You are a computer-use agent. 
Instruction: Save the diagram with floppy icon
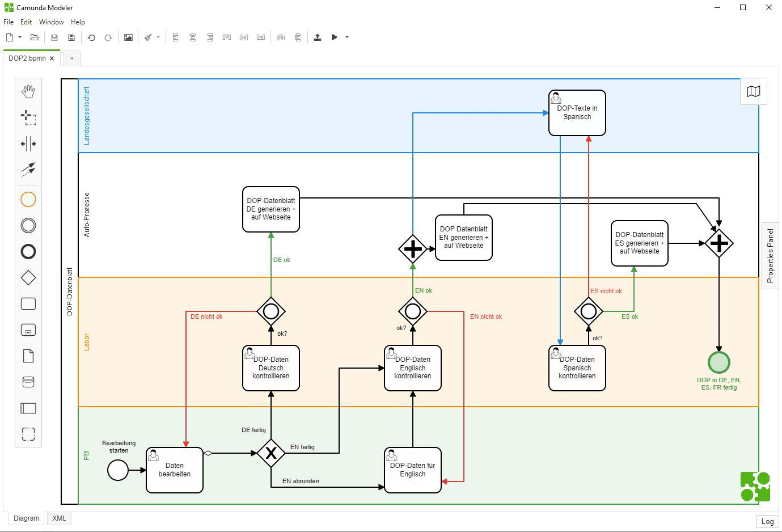click(54, 37)
